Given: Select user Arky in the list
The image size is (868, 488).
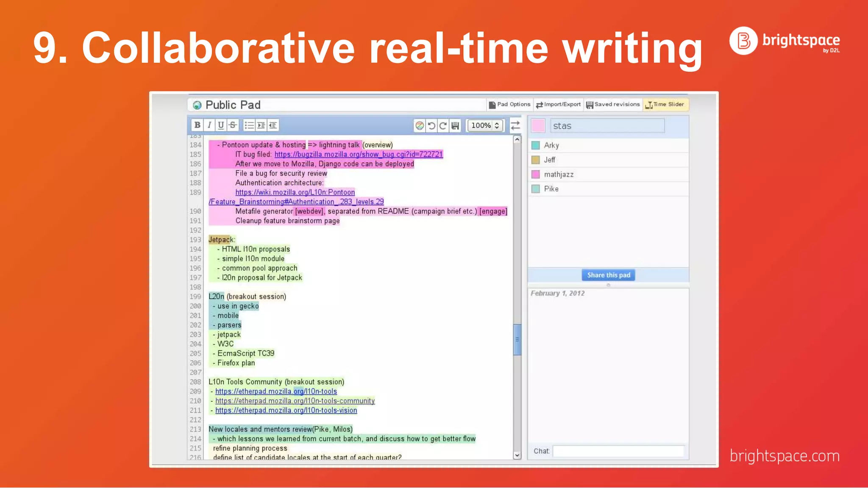Looking at the screenshot, I should coord(608,145).
